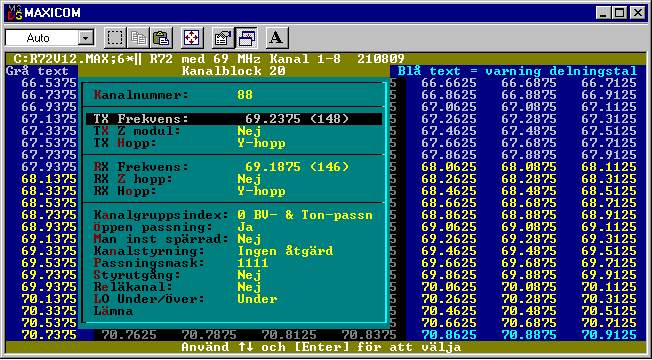This screenshot has height=360, width=652.
Task: Click cyan frequency 70.8625
Action: tap(449, 335)
